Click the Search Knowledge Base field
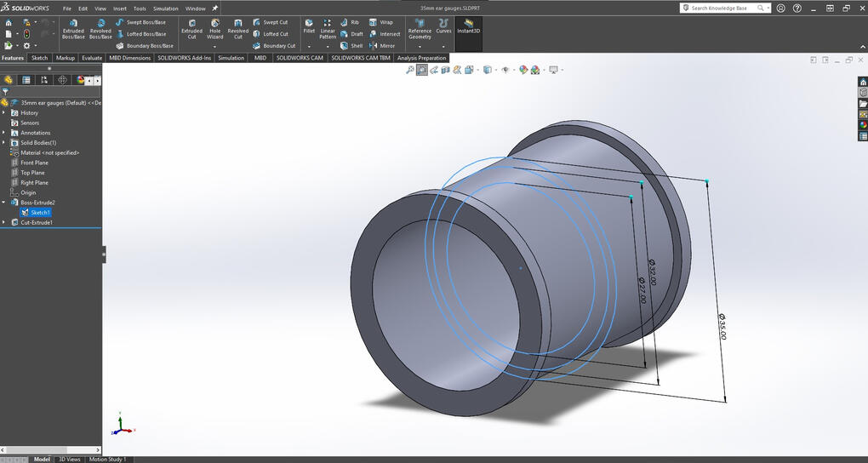 719,8
